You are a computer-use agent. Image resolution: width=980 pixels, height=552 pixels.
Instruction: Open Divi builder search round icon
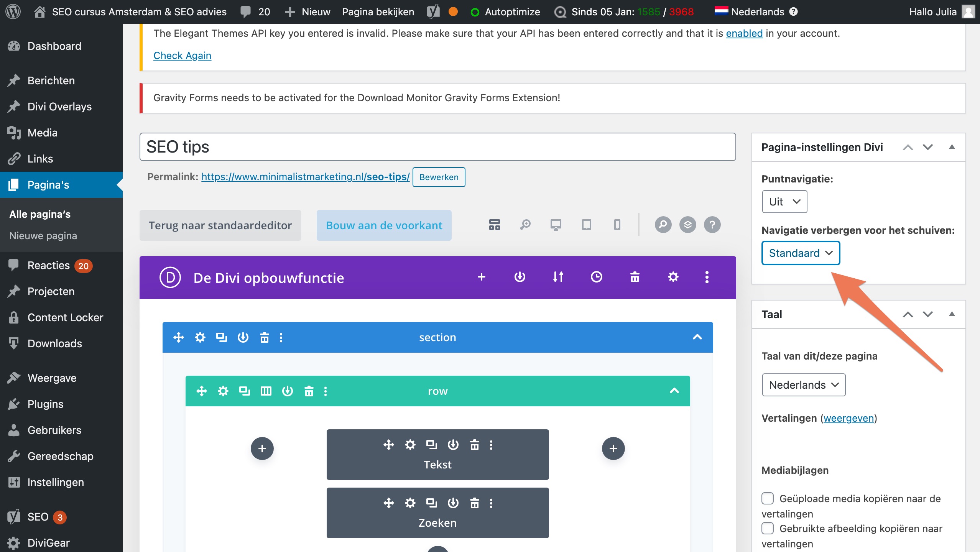pyautogui.click(x=663, y=225)
